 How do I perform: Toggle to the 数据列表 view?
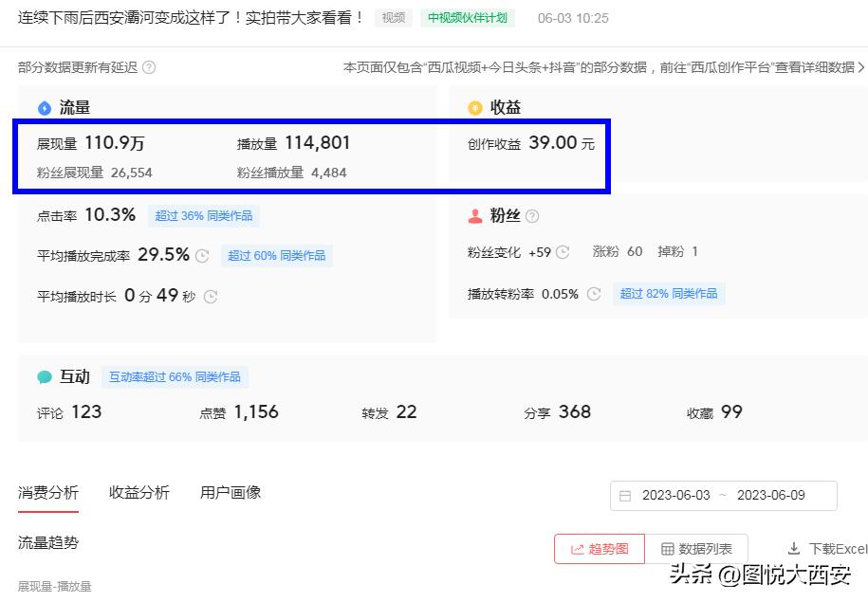[x=697, y=548]
